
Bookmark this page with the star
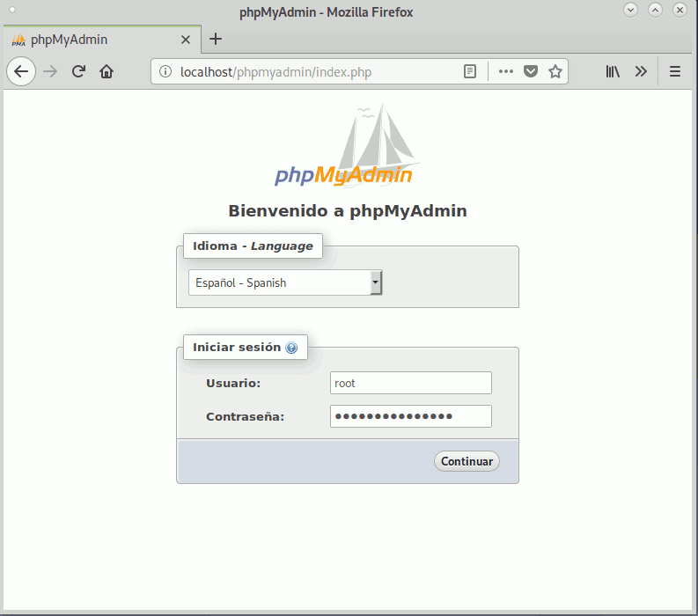(x=555, y=72)
